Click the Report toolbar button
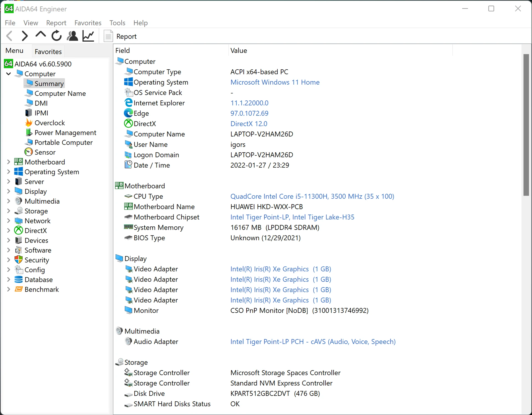The height and width of the screenshot is (415, 532). pos(120,36)
